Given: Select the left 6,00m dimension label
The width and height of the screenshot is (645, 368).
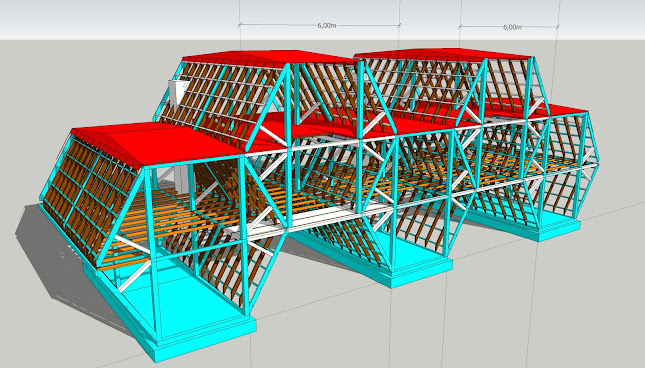Looking at the screenshot, I should [327, 25].
